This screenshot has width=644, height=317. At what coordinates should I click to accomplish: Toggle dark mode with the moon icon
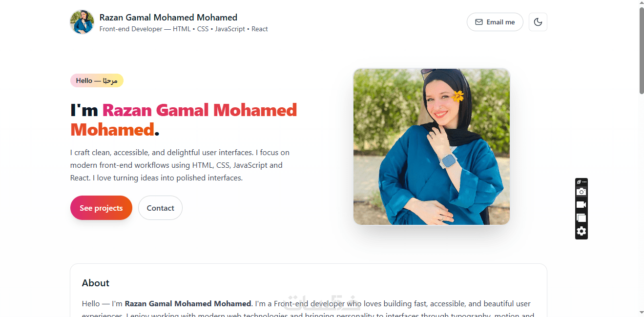pos(538,22)
